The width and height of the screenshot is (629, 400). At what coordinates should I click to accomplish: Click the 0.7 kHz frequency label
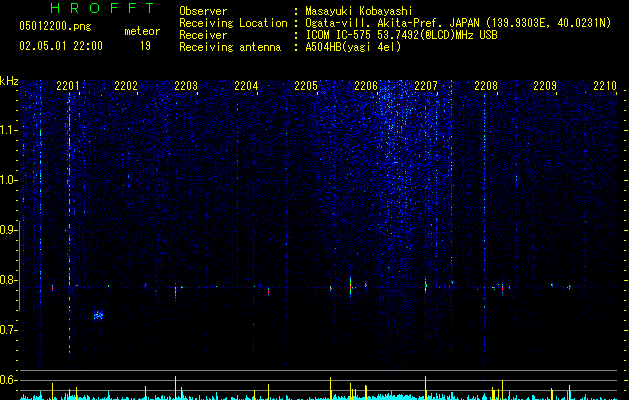[x=9, y=330]
